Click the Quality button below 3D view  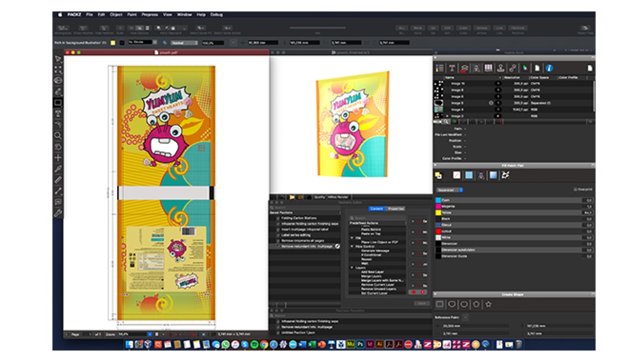click(x=319, y=197)
